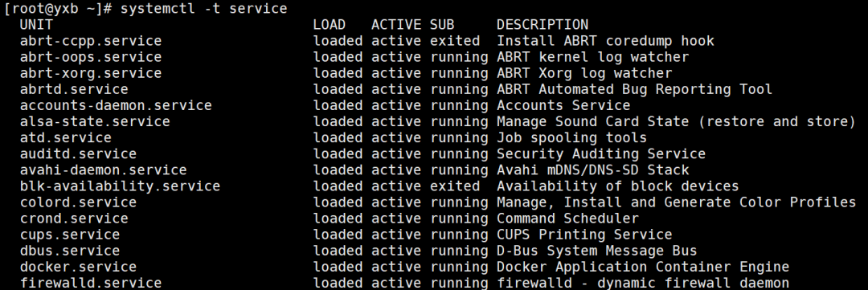Click Docker Application Container Engine description

(643, 267)
